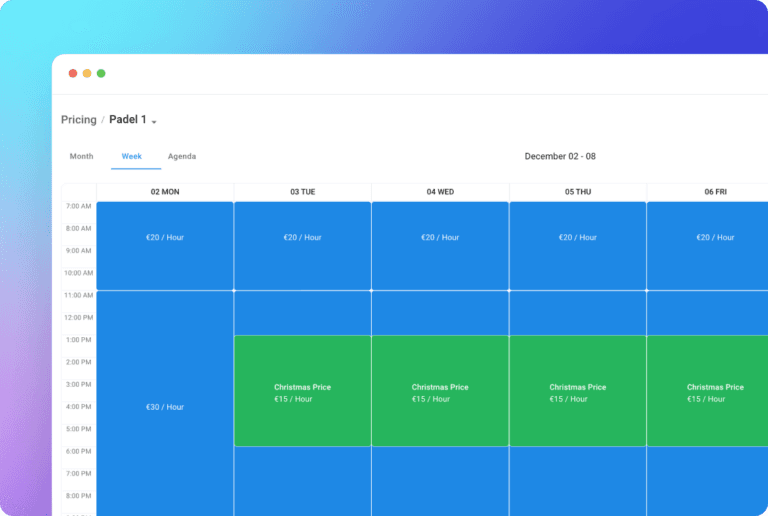Click the 4:00 PM time label
Viewport: 768px width, 516px height.
click(78, 406)
